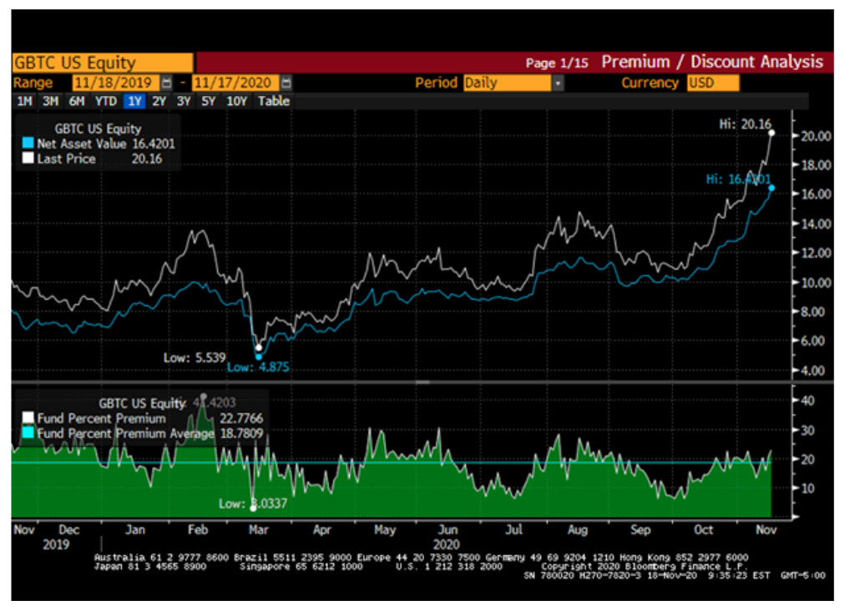Viewport: 845px width, 616px height.
Task: Click the blue Net Asset Value swatch
Action: 28,144
